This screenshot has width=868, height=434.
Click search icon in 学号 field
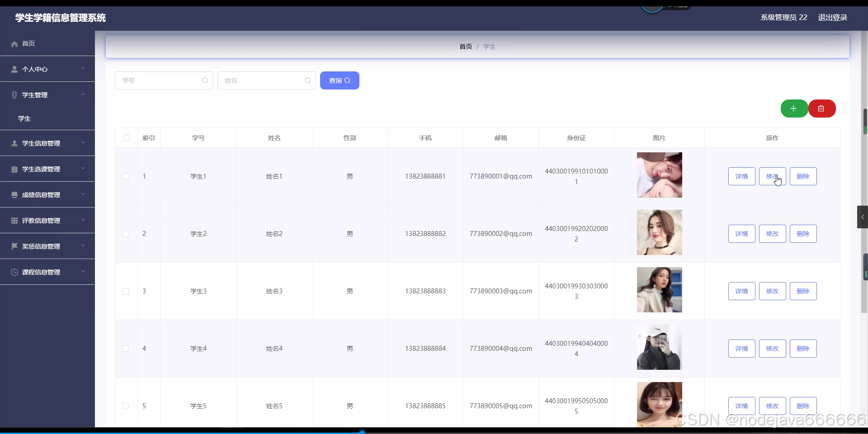tap(205, 80)
